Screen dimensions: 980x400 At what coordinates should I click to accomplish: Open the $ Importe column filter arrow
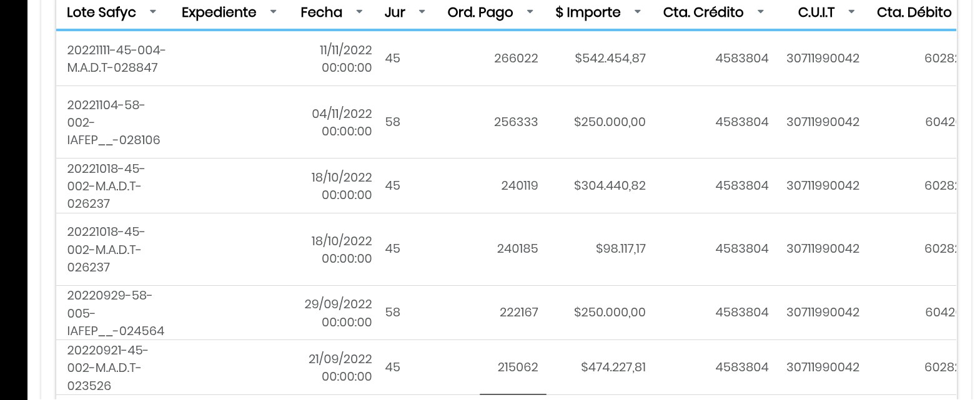(x=637, y=12)
